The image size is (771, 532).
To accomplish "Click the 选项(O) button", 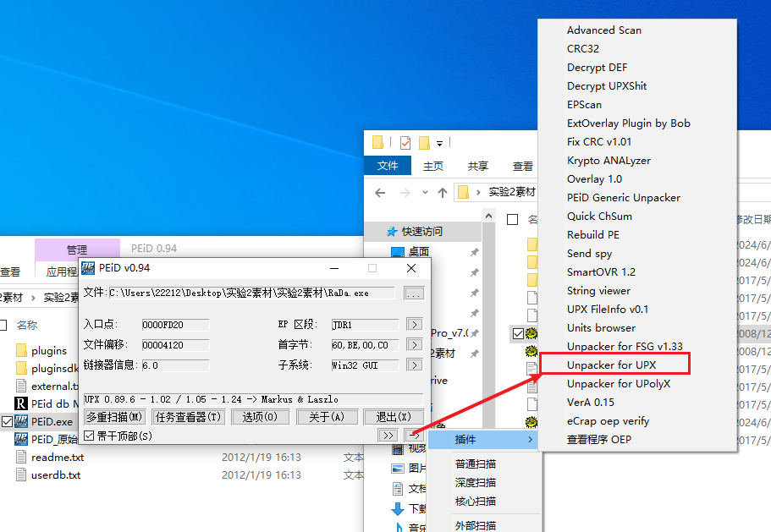I will point(260,417).
